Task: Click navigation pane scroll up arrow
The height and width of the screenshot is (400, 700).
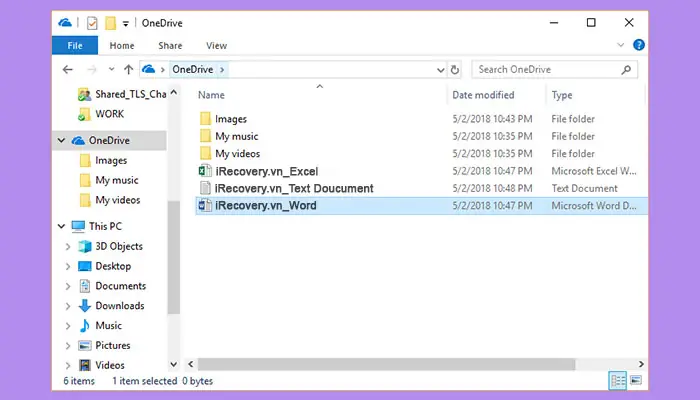Action: [x=174, y=92]
